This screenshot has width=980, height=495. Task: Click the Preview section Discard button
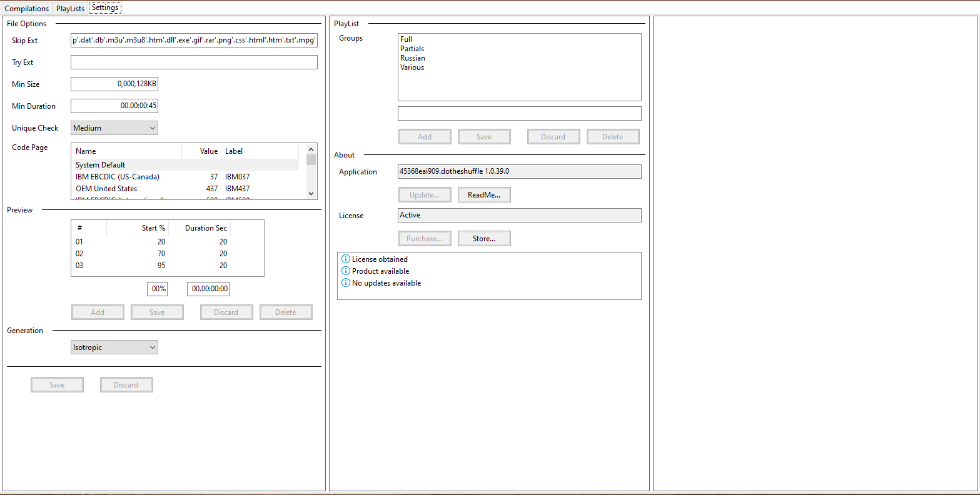tap(226, 312)
